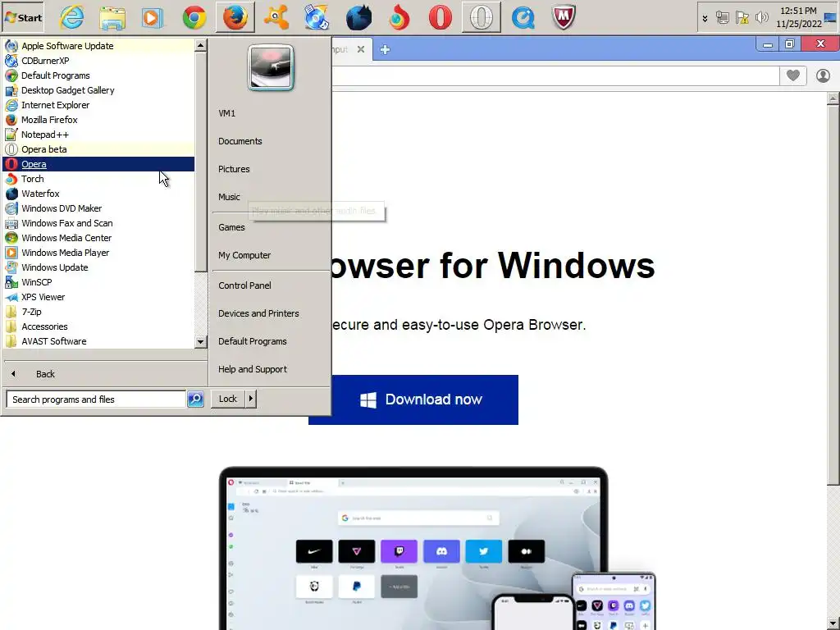Show hidden tray icons chevron

pyautogui.click(x=705, y=18)
